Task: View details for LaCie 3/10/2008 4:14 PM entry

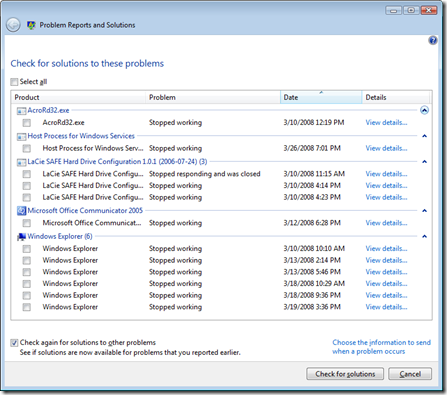Action: pyautogui.click(x=386, y=186)
